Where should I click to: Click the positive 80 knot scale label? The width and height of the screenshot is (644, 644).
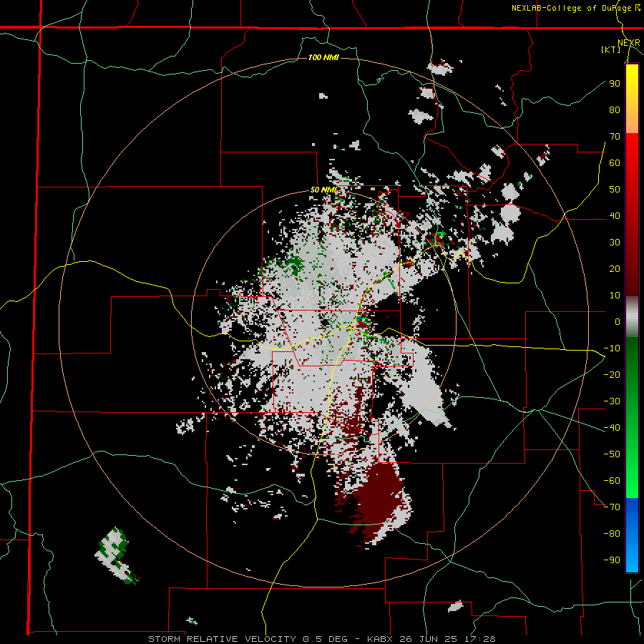(615, 109)
